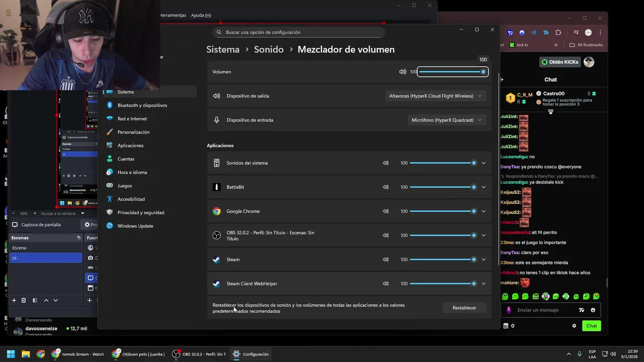Delete scene with the trash icon in OBS
Image resolution: width=644 pixels, height=362 pixels.
pyautogui.click(x=24, y=300)
